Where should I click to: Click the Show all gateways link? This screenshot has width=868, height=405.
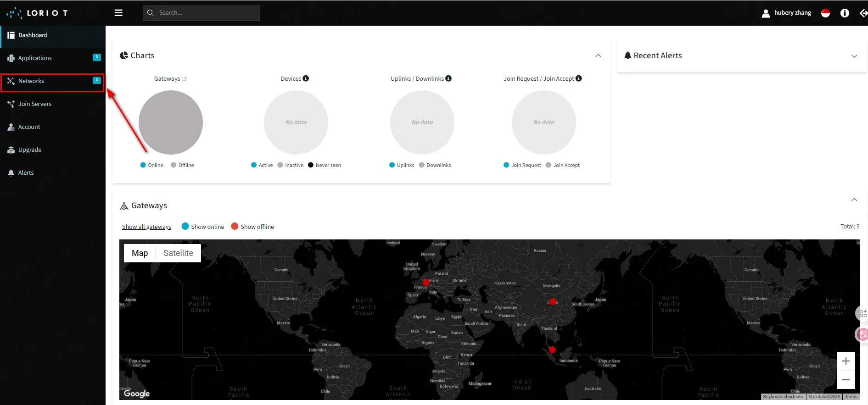146,227
